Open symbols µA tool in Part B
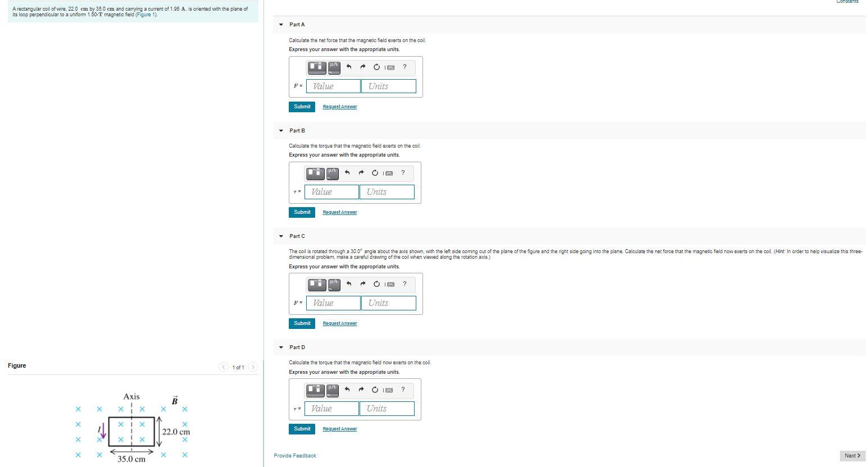 point(332,173)
